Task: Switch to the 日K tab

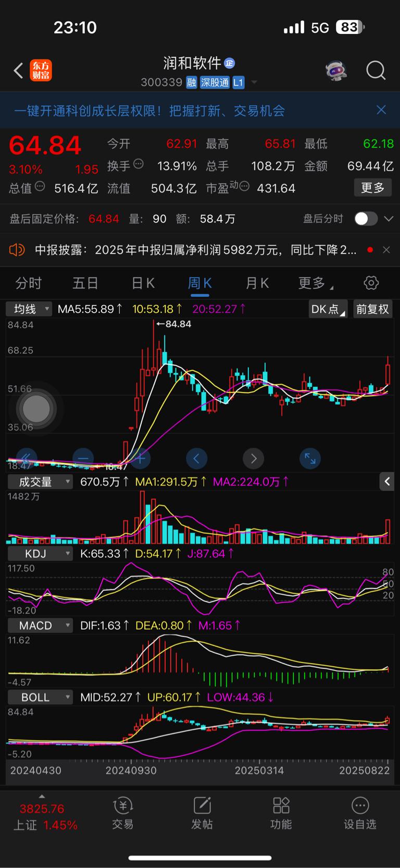Action: 143,283
